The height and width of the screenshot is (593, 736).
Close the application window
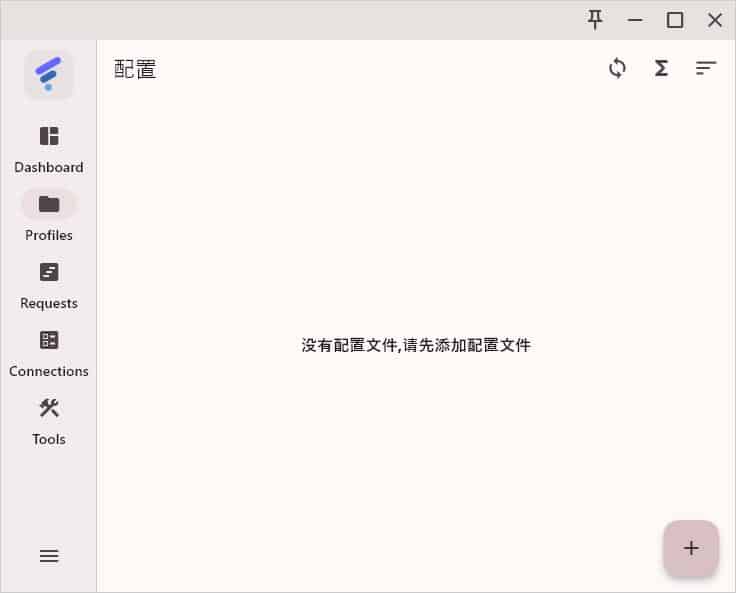[715, 20]
